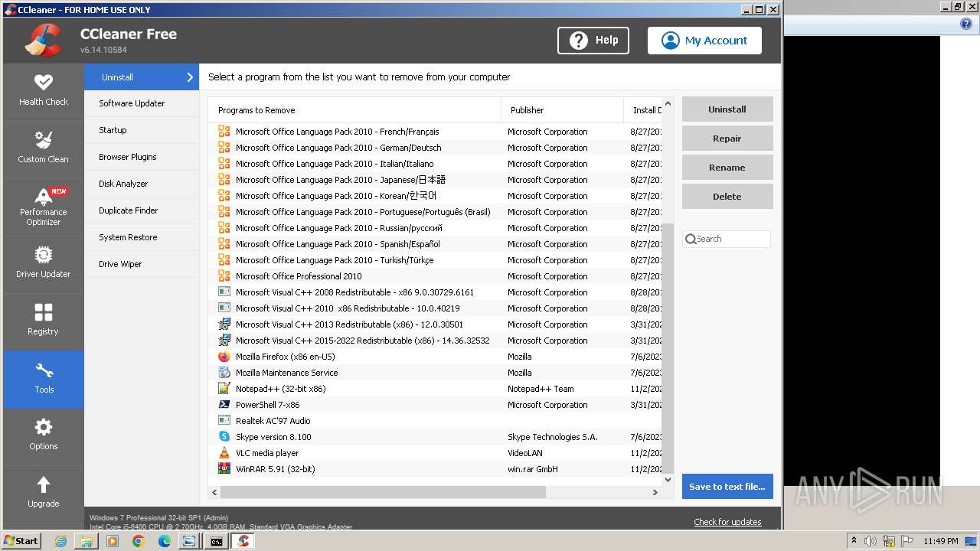Select Language Pack 2010 - Turkish/Türkçe row

(435, 260)
